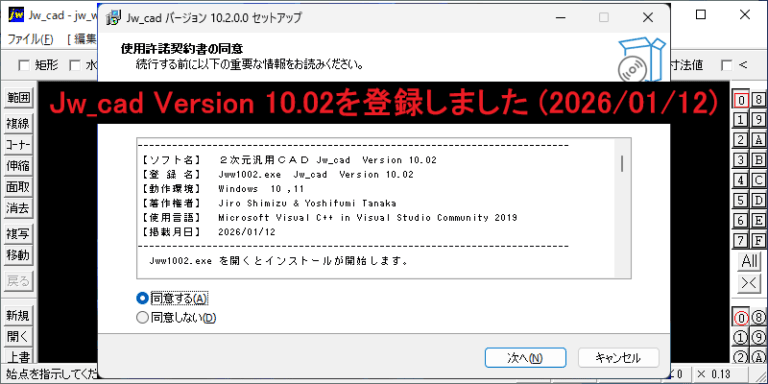The image size is (768, 384).
Task: Select square layer button 2
Action: click(742, 140)
